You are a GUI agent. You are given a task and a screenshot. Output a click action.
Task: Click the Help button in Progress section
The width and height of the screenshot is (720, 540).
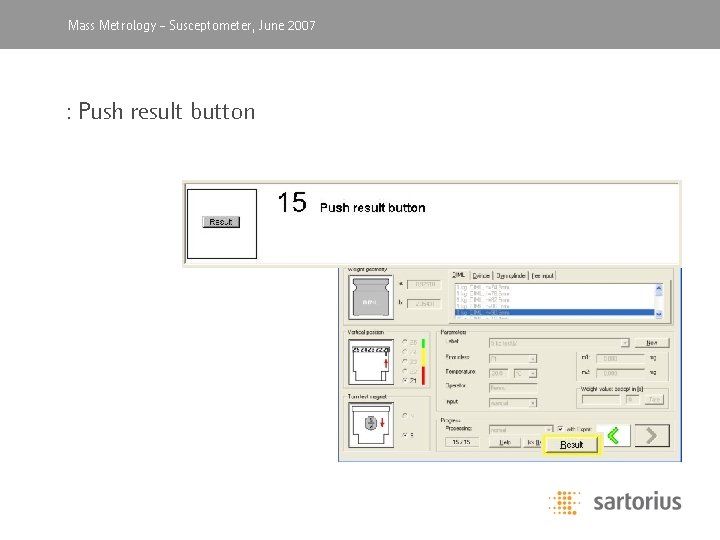pos(505,442)
